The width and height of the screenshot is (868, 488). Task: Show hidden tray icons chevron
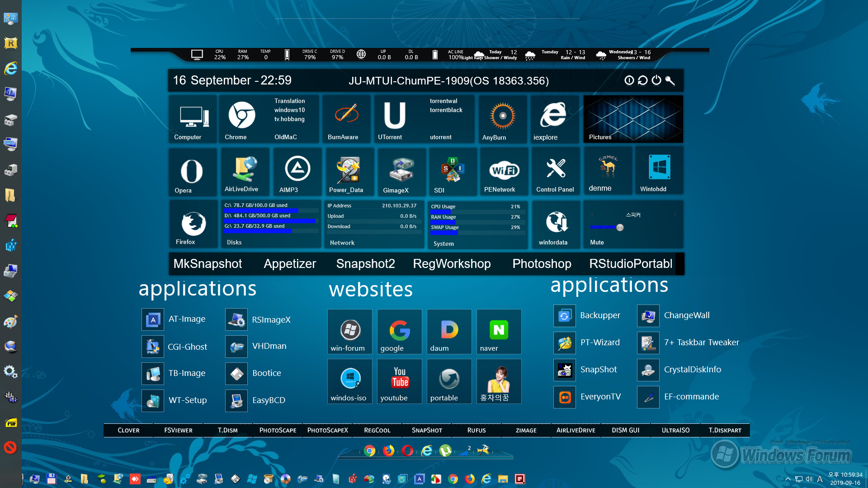tap(788, 479)
